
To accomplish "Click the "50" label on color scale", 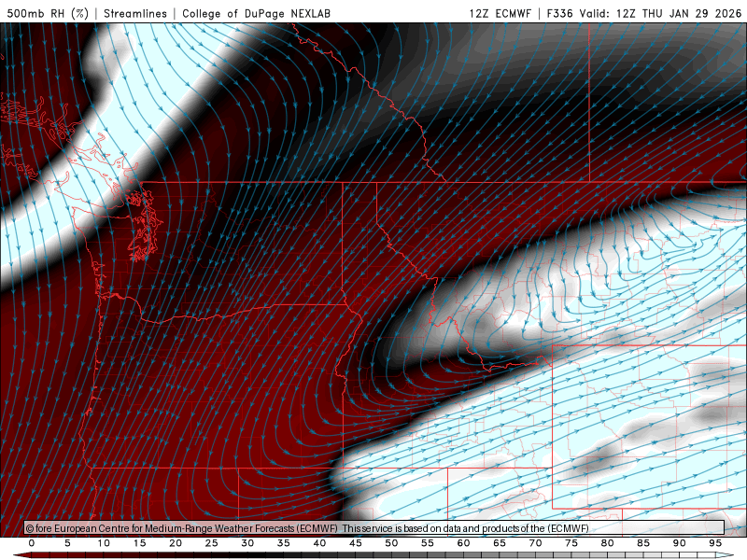I will coord(391,543).
